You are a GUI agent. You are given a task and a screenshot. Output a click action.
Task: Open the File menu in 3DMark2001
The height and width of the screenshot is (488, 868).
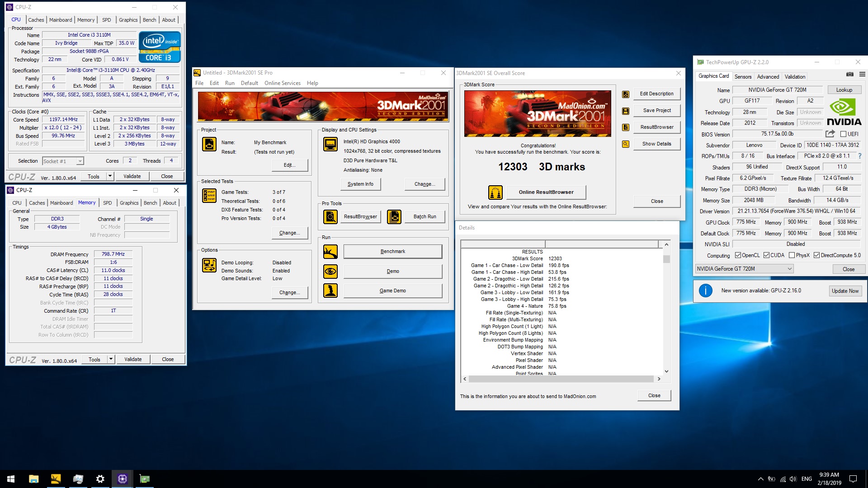pos(199,83)
